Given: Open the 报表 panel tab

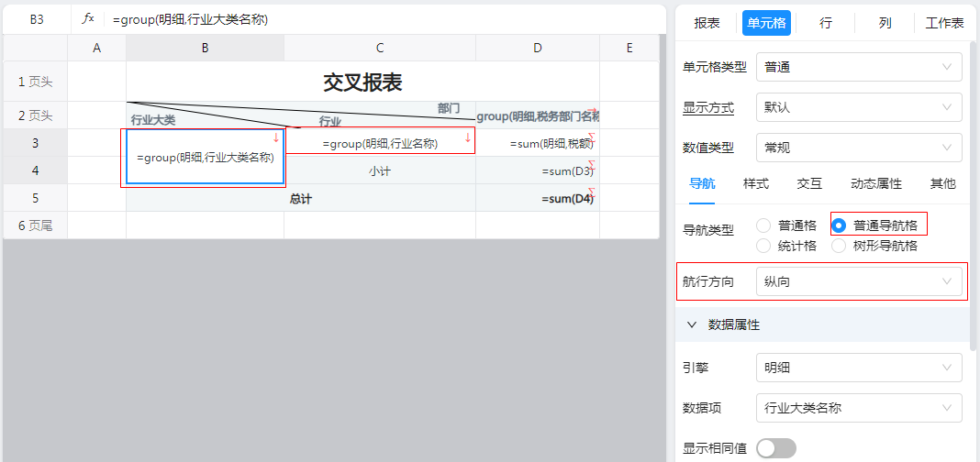Looking at the screenshot, I should tap(707, 23).
